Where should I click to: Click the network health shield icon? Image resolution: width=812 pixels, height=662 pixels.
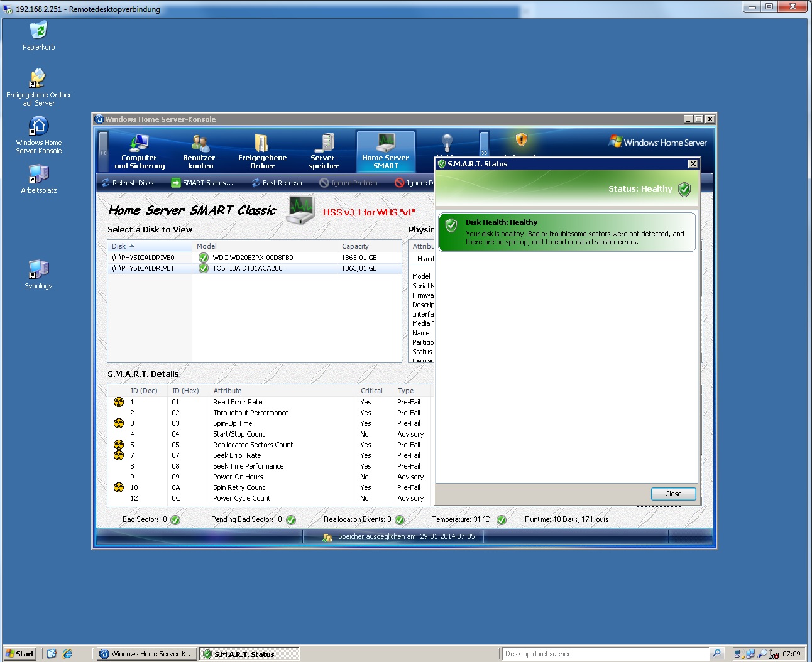[522, 139]
